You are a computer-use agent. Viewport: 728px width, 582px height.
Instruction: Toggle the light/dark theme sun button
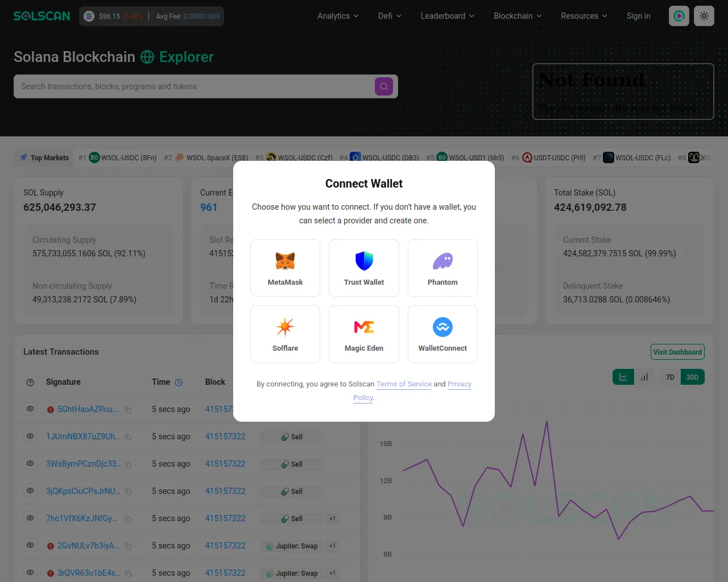[x=704, y=16]
